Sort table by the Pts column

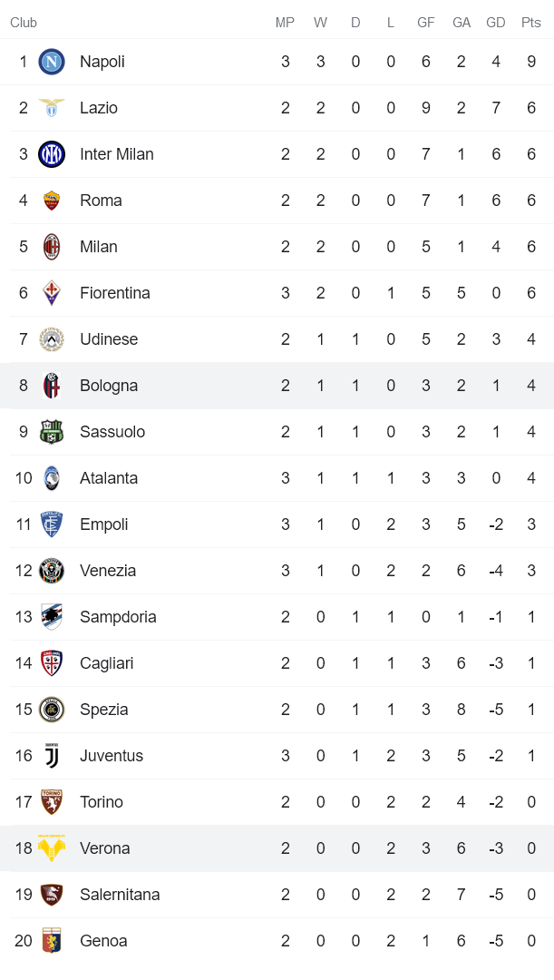(x=530, y=23)
